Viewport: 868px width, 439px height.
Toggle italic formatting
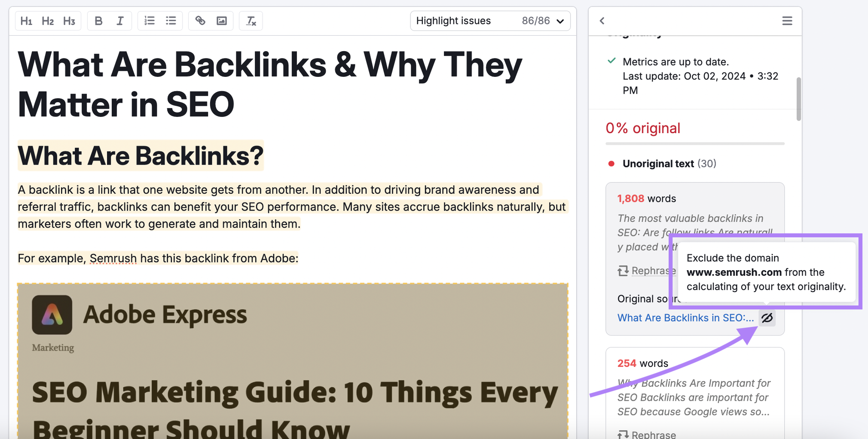[120, 20]
